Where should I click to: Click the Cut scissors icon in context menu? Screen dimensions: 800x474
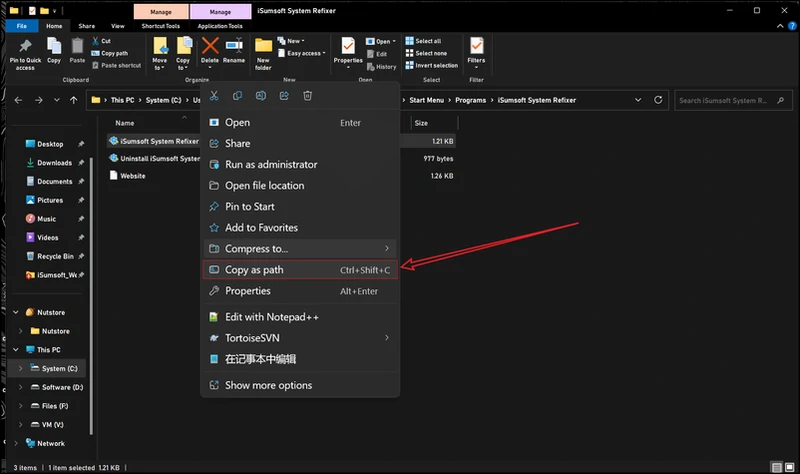tap(213, 95)
